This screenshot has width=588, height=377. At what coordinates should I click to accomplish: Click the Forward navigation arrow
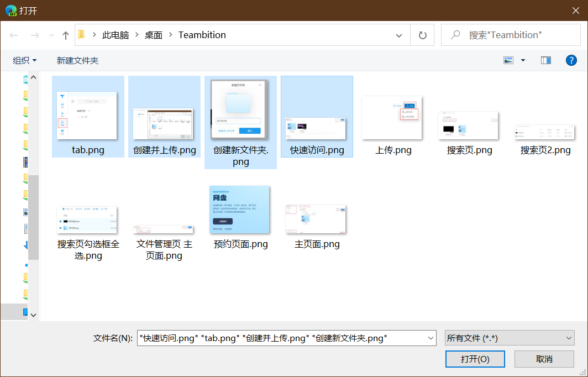(x=35, y=35)
